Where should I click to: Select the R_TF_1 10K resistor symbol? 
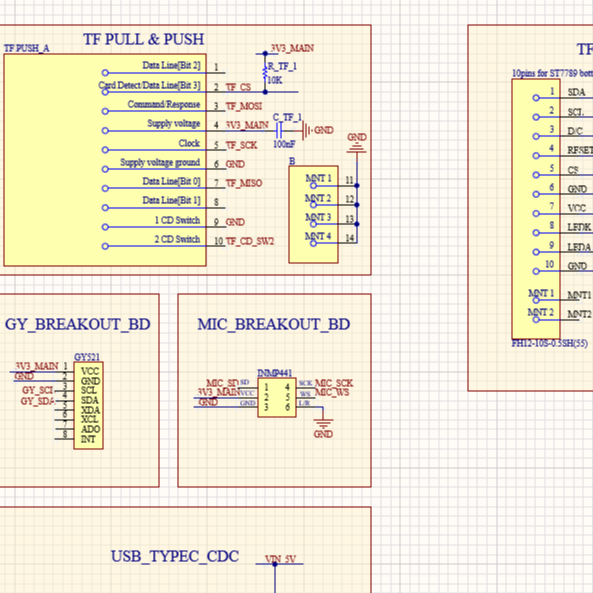coord(265,73)
